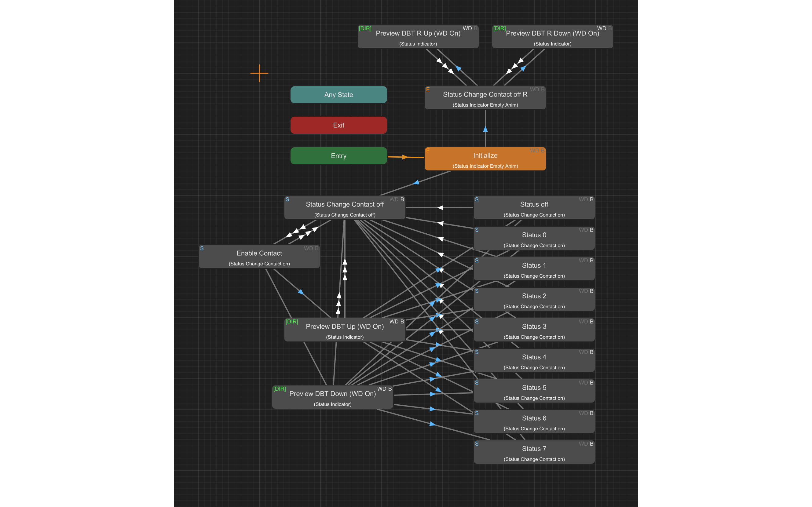Select Preview DBT Up (WD On) node
Viewport: 812px width, 507px height.
(345, 330)
